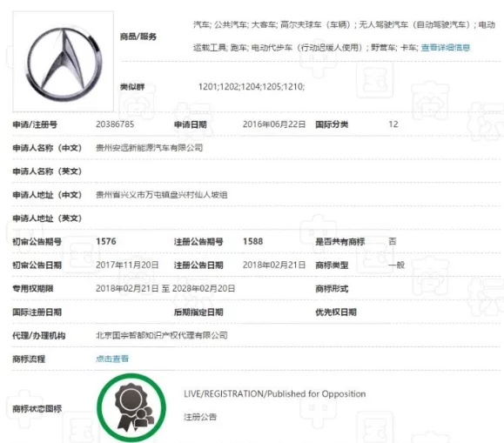Click the 注册公告 status label
Screen dimensions: 504x443
[200, 417]
